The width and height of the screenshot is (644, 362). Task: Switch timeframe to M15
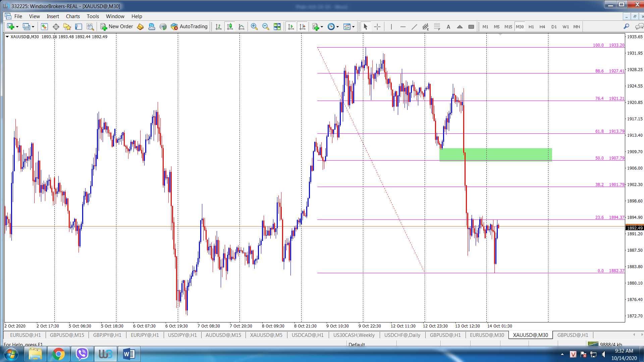click(508, 27)
